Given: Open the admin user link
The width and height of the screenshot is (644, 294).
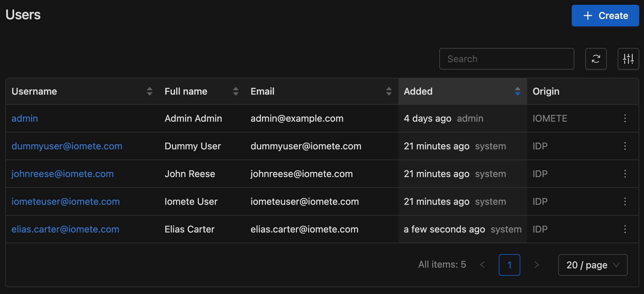Looking at the screenshot, I should click(x=25, y=118).
